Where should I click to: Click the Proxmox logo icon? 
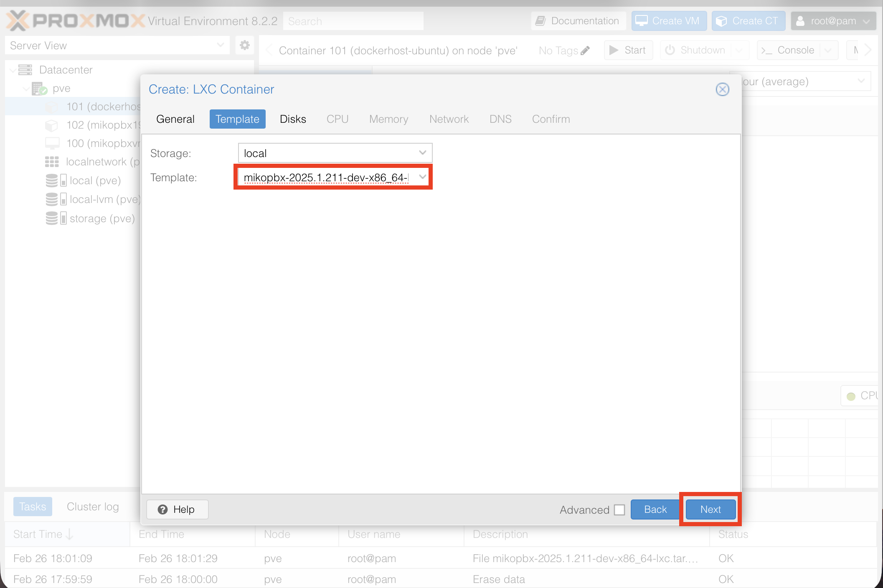[x=18, y=20]
